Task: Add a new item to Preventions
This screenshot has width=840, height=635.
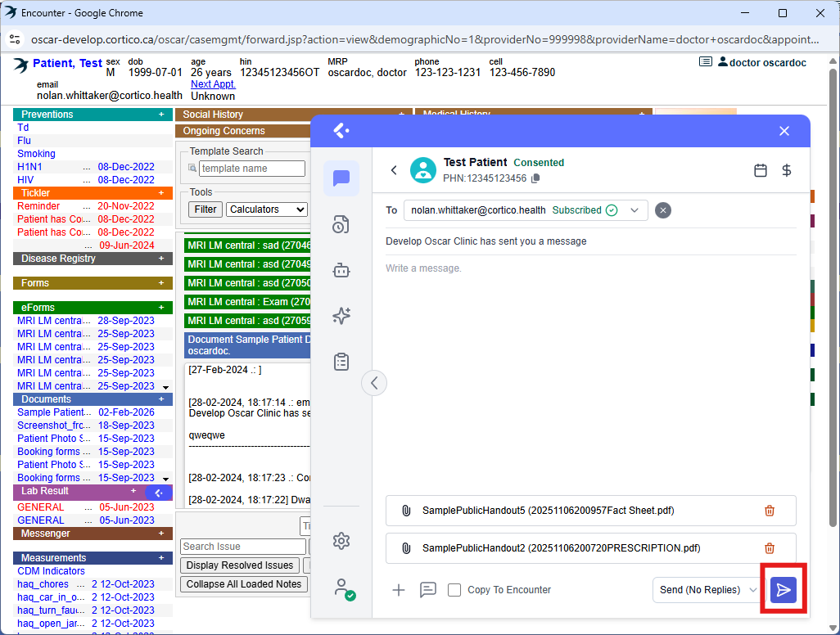Action: pos(161,115)
